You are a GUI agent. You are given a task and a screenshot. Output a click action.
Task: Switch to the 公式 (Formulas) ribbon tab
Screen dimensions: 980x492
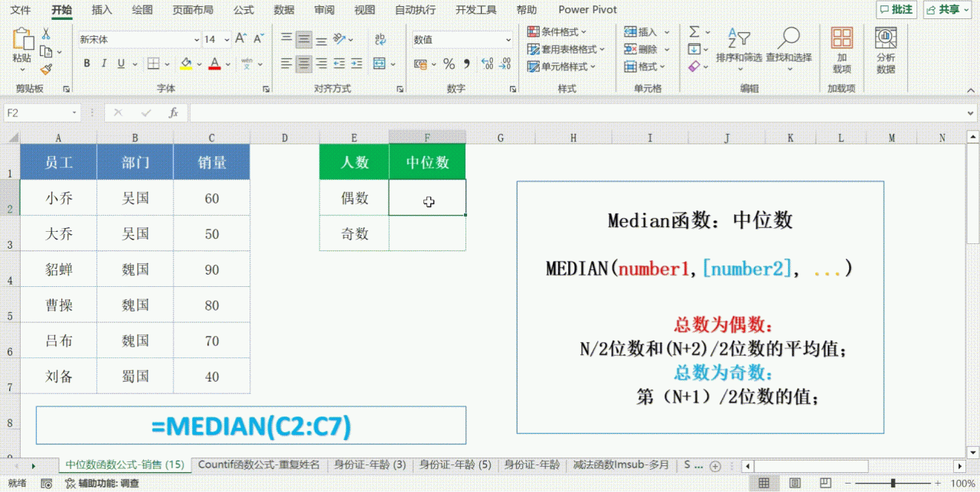[x=243, y=10]
